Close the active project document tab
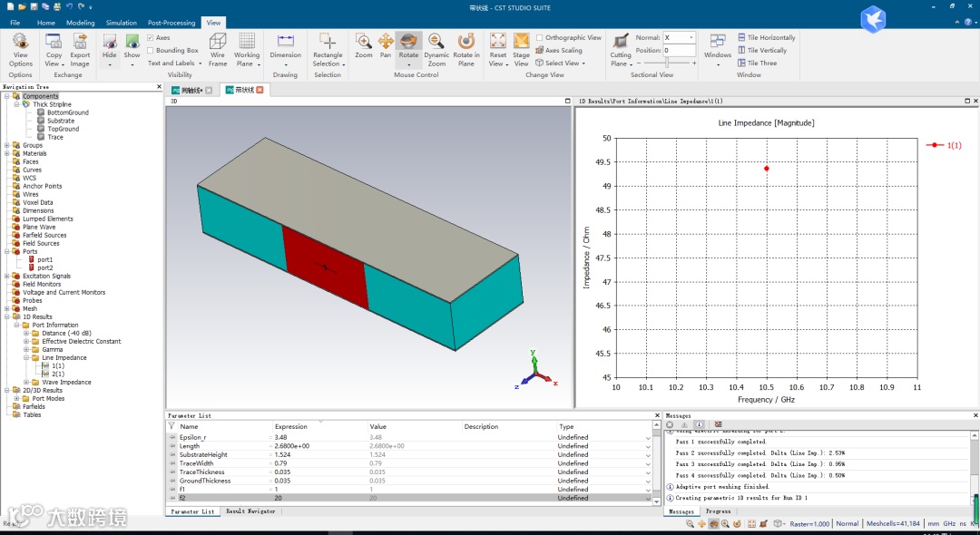The width and height of the screenshot is (980, 535). coord(260,90)
